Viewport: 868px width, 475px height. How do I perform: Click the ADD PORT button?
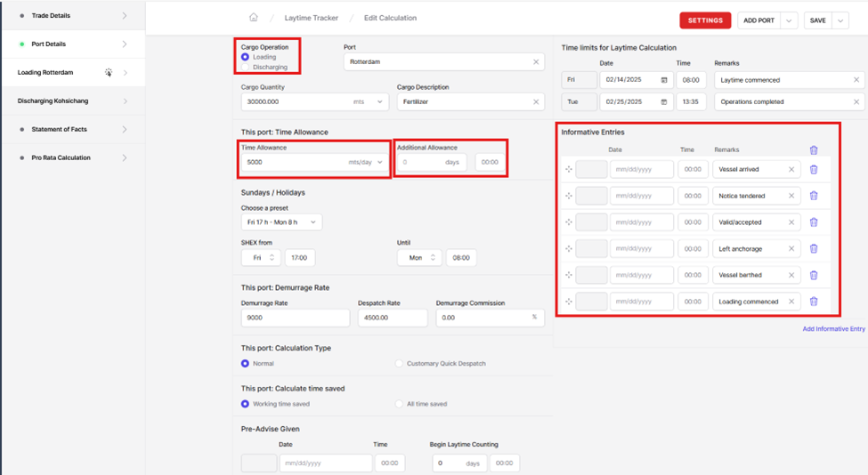coord(759,20)
